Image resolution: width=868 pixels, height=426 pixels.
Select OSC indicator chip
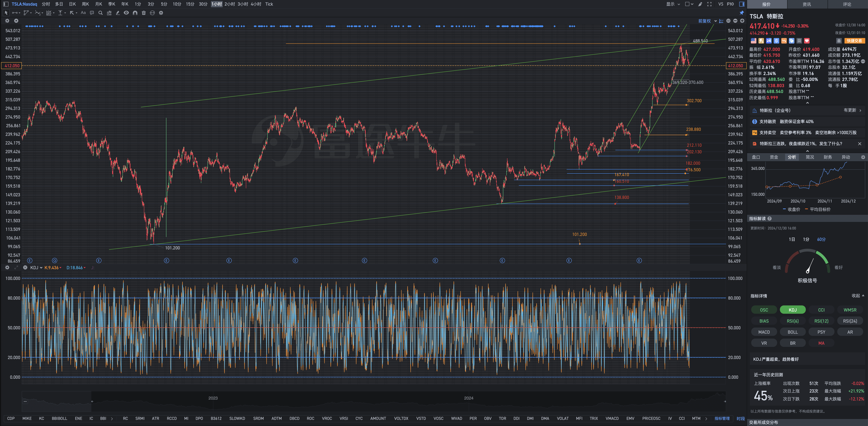pos(764,310)
